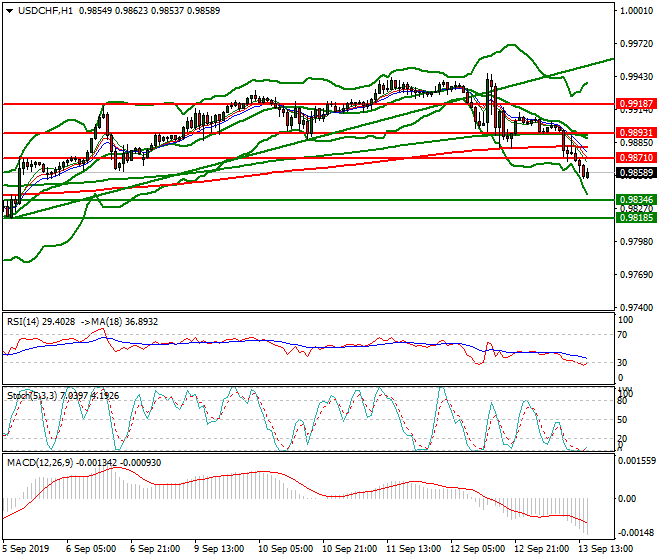Click the current price label 0.98589

636,173
